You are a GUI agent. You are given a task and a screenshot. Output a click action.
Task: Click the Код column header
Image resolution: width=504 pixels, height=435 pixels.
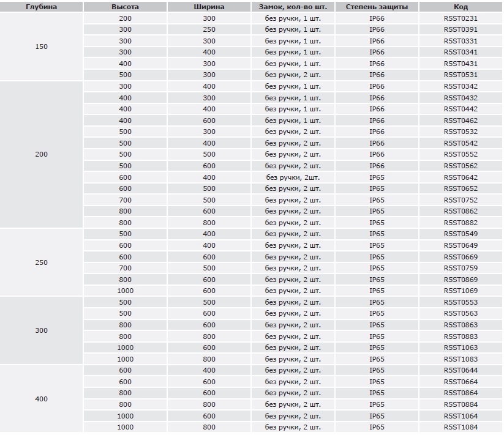point(461,7)
